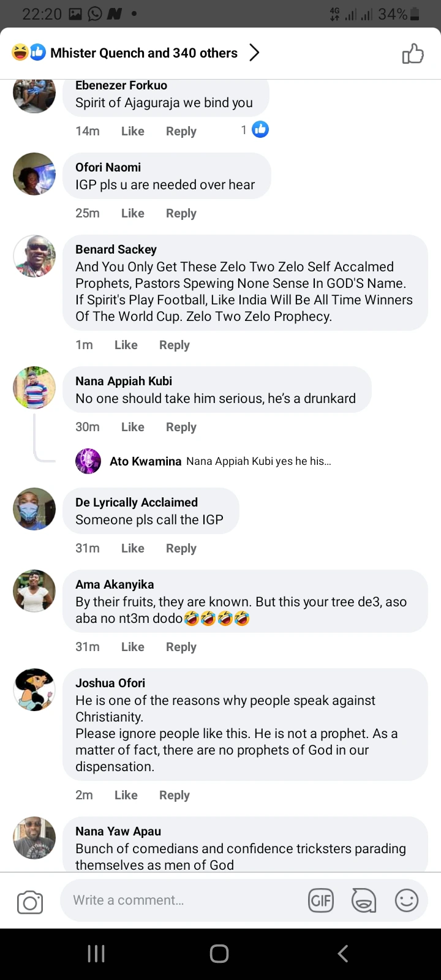Image resolution: width=441 pixels, height=980 pixels.
Task: Toggle Like on Joshua Ofori's comment
Action: pyautogui.click(x=126, y=795)
